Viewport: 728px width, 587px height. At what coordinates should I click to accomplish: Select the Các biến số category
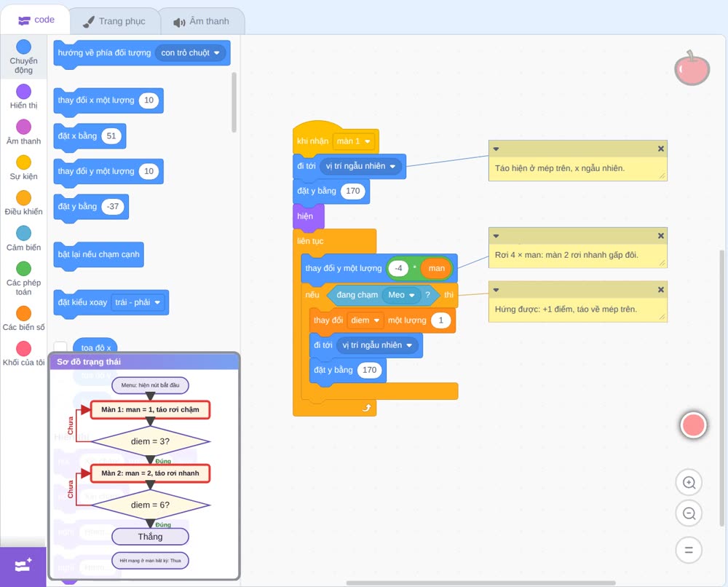[24, 318]
